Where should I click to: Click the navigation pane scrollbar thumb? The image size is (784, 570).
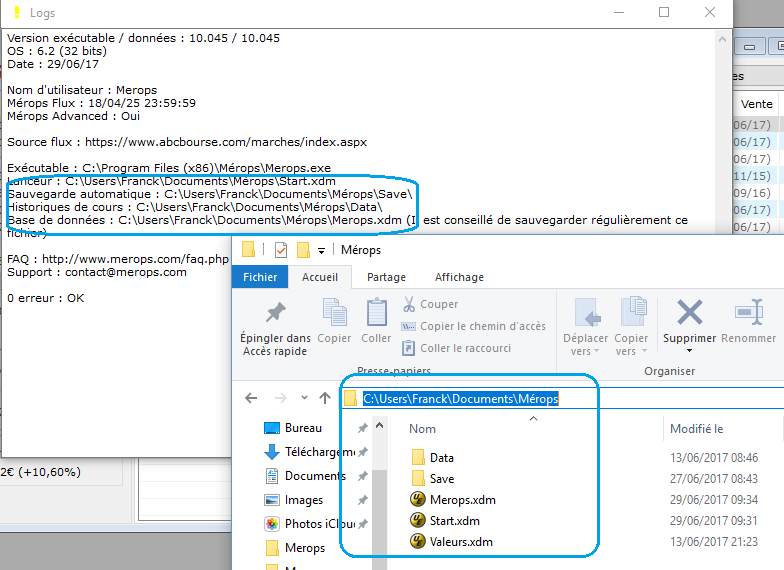point(380,520)
